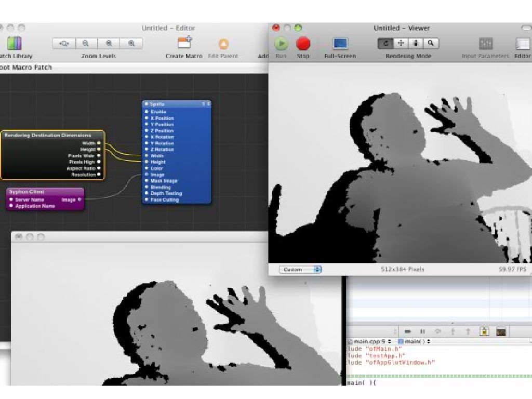Open the Patch Library
The width and height of the screenshot is (532, 399).
15,44
